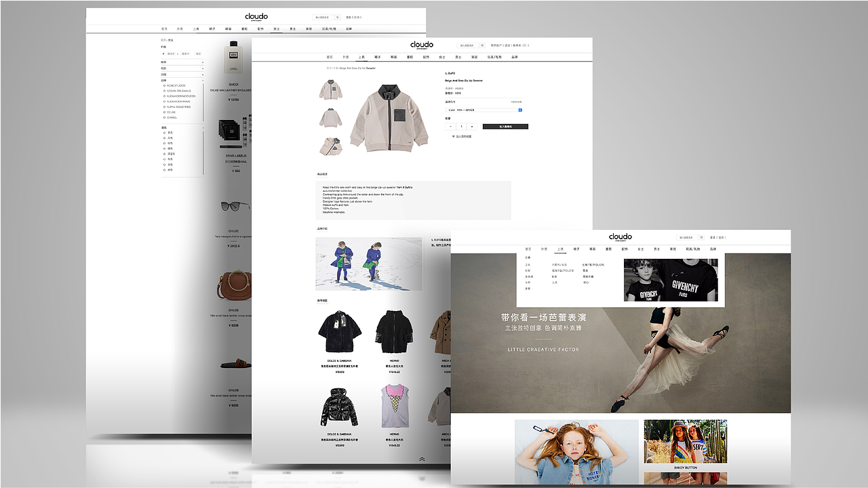This screenshot has width=868, height=488.
Task: Click minimum price field on listing page
Action: [x=171, y=54]
